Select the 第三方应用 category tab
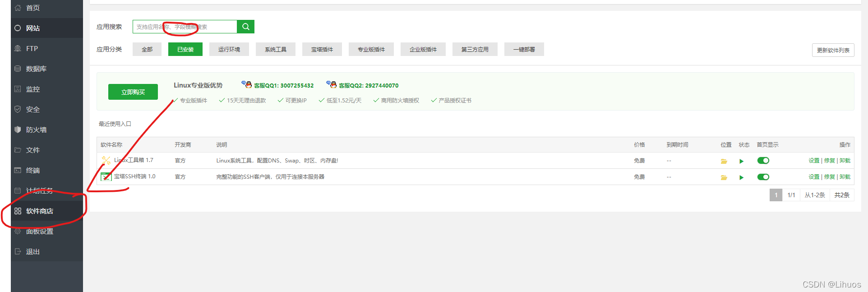The width and height of the screenshot is (868, 292). coord(475,49)
